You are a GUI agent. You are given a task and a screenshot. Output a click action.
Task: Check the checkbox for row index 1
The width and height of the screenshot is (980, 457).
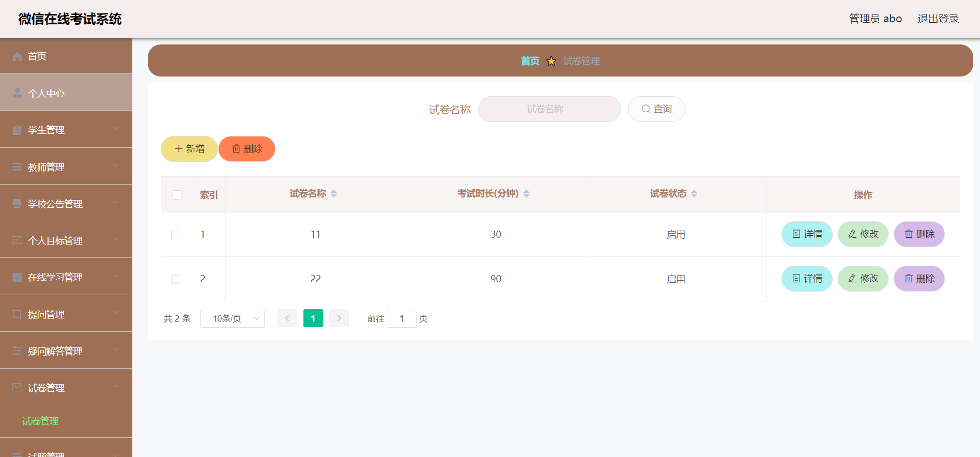[176, 235]
